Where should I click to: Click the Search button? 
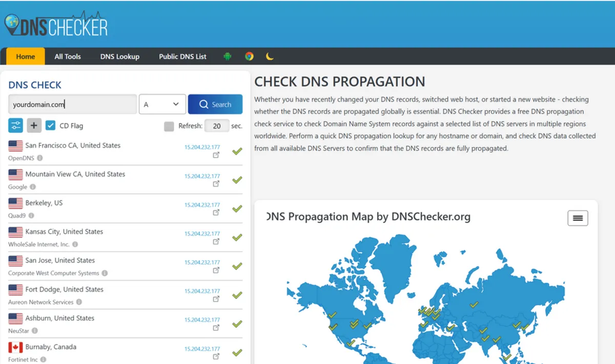(x=215, y=103)
